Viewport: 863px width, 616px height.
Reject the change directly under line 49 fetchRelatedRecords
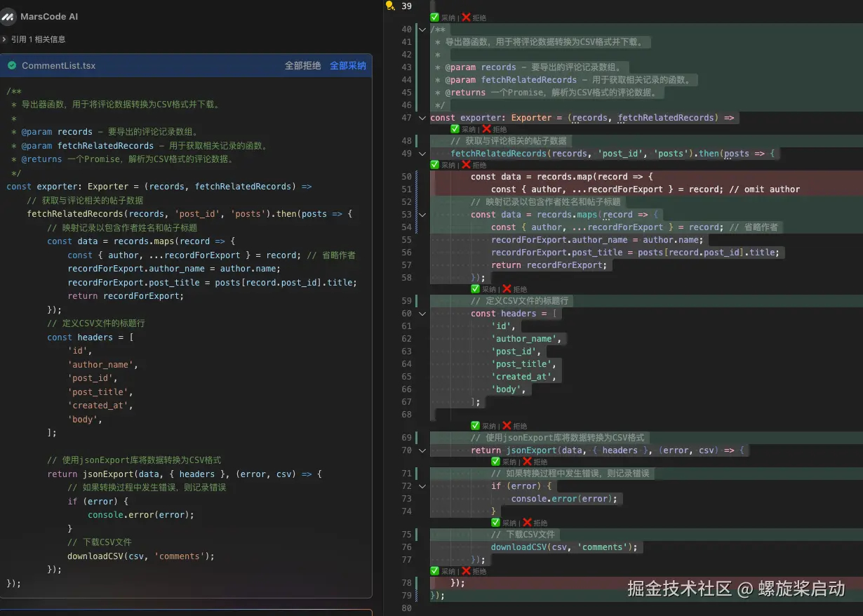474,165
